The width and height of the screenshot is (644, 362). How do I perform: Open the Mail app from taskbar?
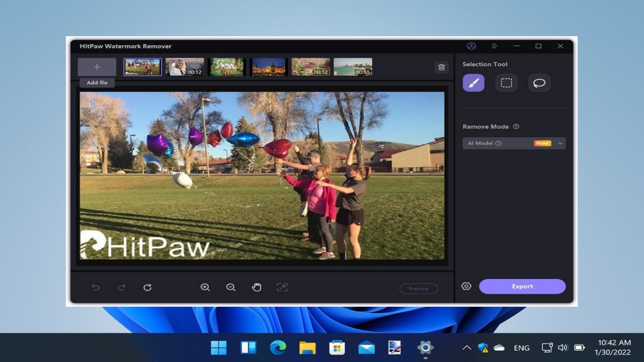[x=366, y=347]
